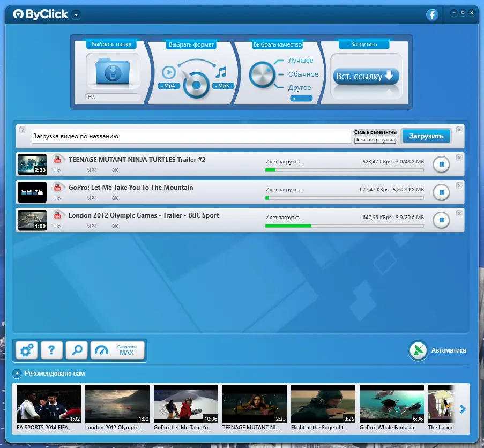Open the EA SPORTS 2014 FIFA recommendation
The image size is (484, 448).
[49, 404]
